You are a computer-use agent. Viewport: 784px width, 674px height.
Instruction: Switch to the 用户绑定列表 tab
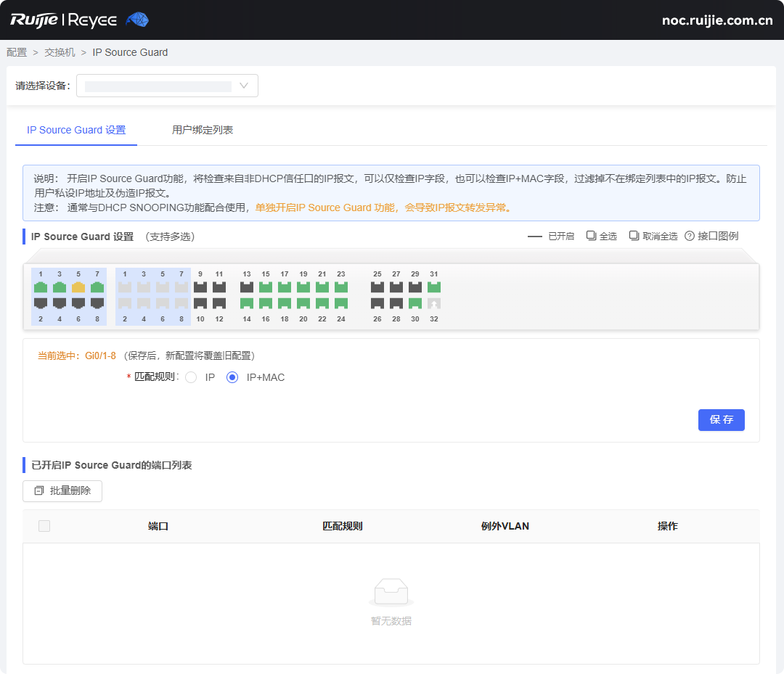(x=203, y=131)
